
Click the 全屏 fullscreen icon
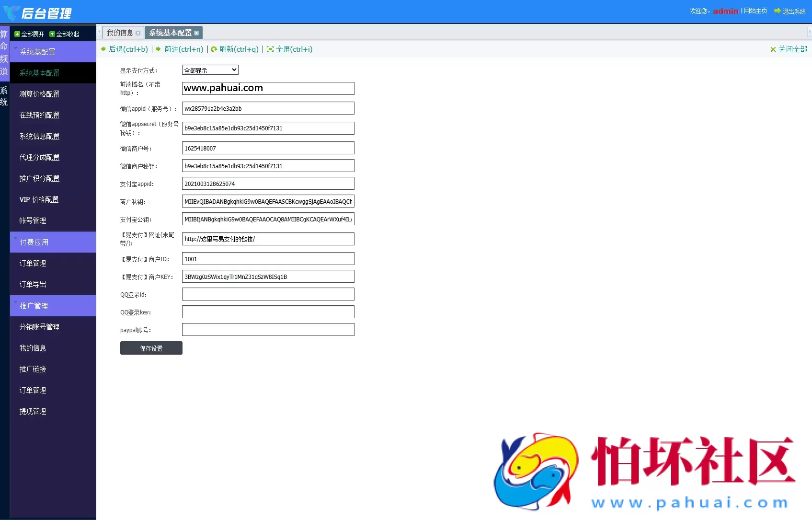coord(270,49)
